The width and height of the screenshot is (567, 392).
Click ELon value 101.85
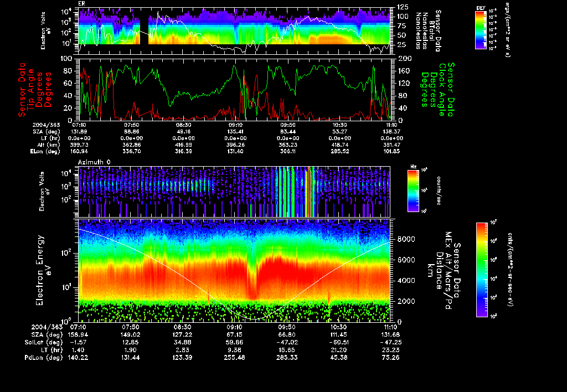pos(391,152)
